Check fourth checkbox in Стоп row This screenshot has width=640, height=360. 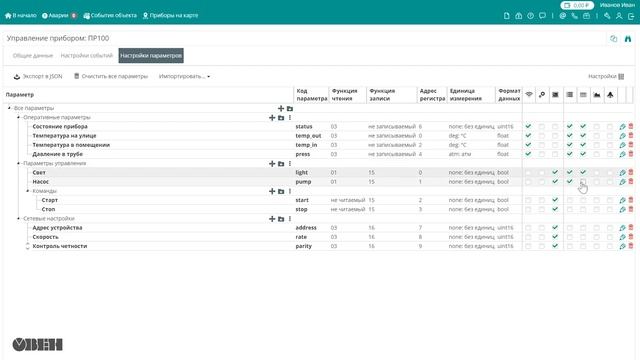point(569,209)
